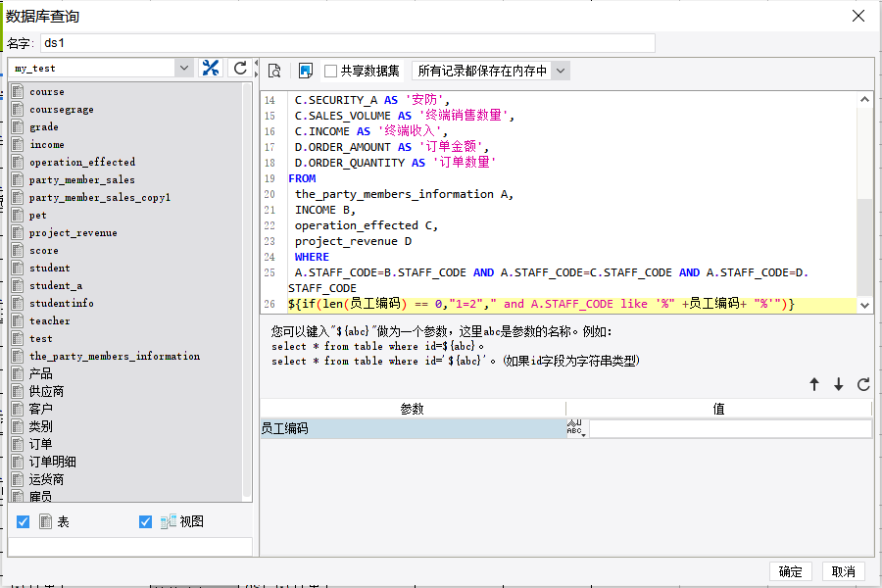Click the table icon beside 类别

pos(18,426)
